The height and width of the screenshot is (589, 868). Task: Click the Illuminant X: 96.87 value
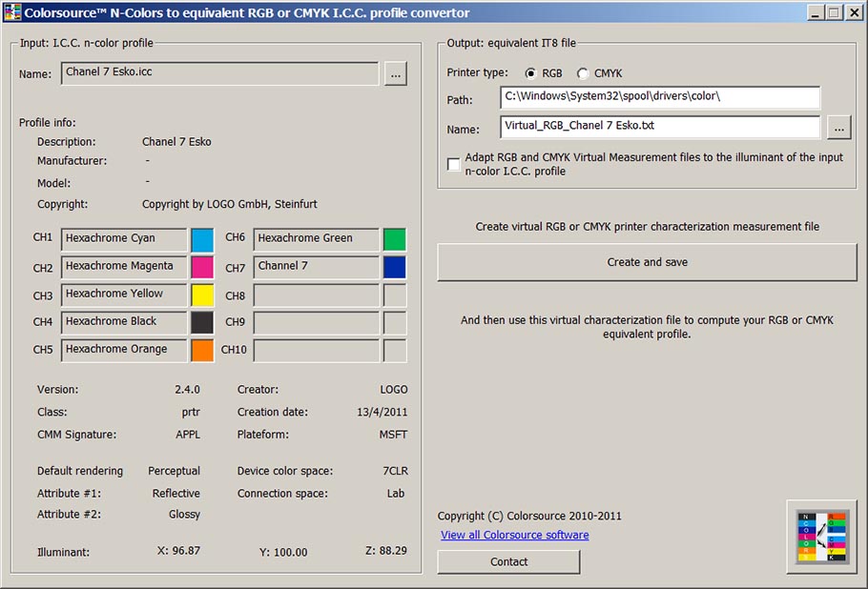point(178,551)
